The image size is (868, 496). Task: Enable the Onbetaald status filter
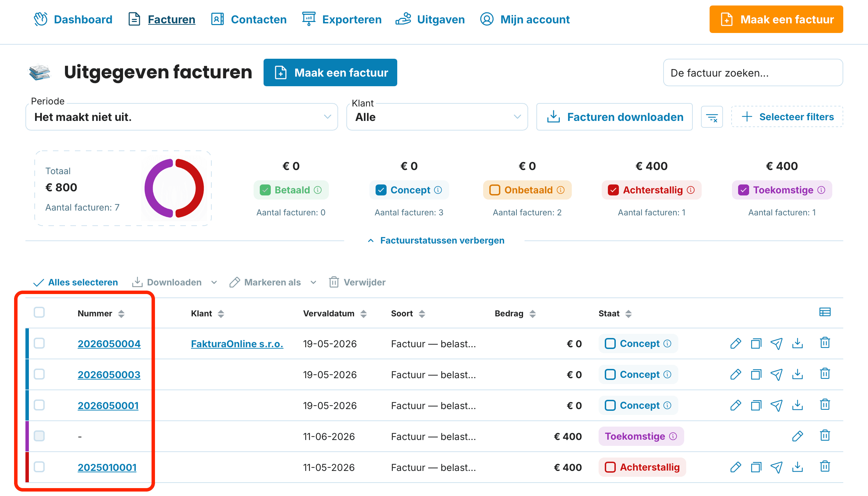[494, 190]
